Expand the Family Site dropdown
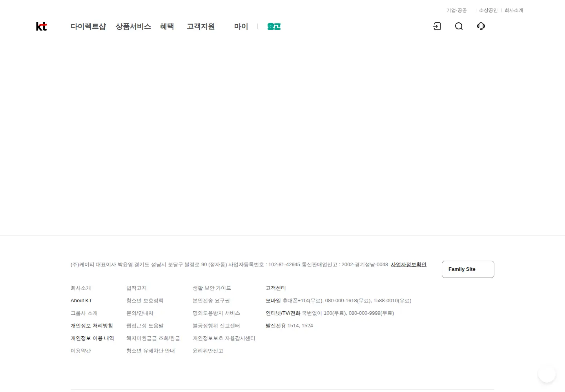Viewport: 565px width, 392px height. (468, 269)
